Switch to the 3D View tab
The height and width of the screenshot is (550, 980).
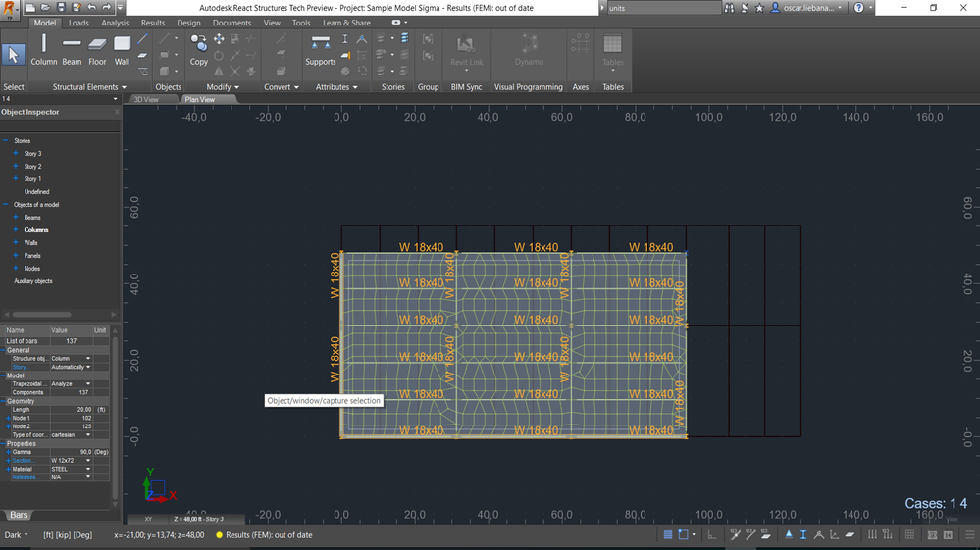146,99
